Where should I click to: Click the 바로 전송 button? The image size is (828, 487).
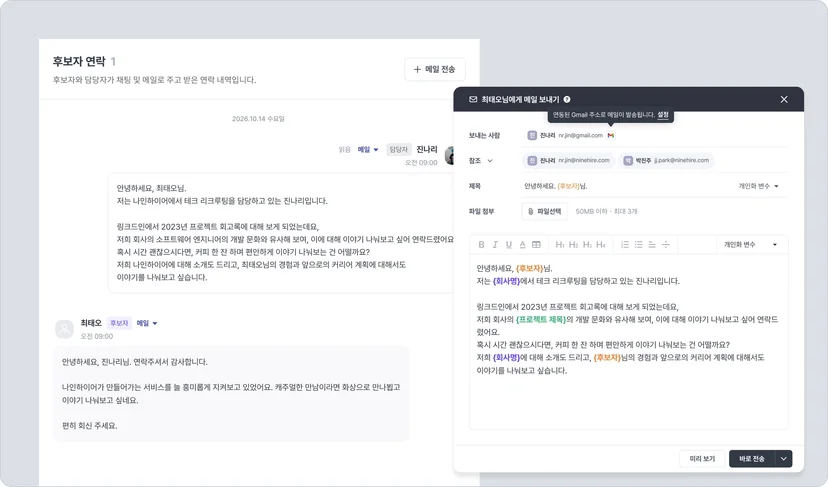pyautogui.click(x=751, y=458)
